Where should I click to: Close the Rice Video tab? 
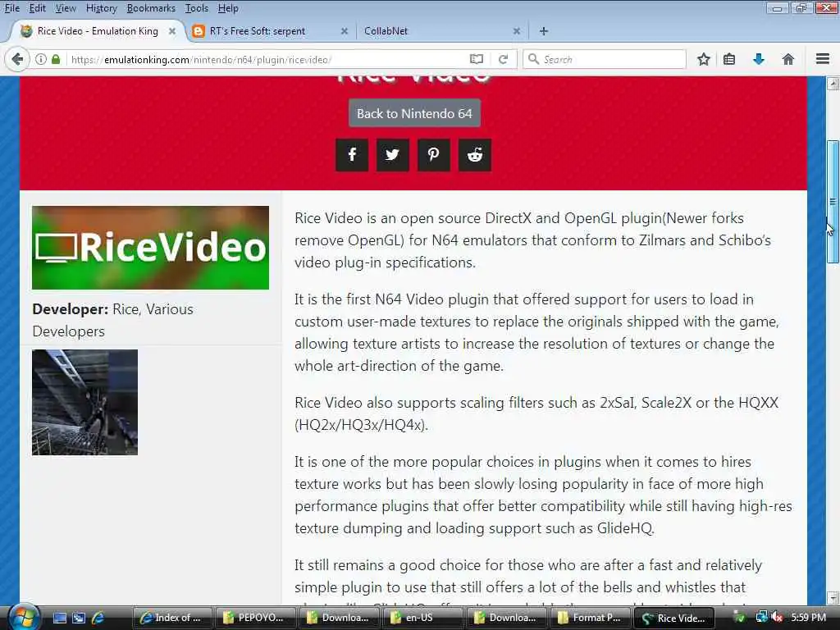(x=172, y=31)
